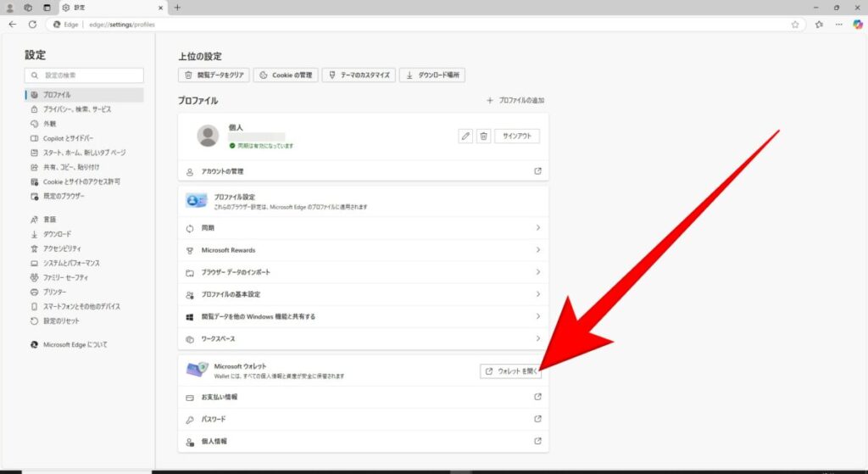The width and height of the screenshot is (868, 474).
Task: Click the external link icon beside アカウントの管理
Action: 537,171
